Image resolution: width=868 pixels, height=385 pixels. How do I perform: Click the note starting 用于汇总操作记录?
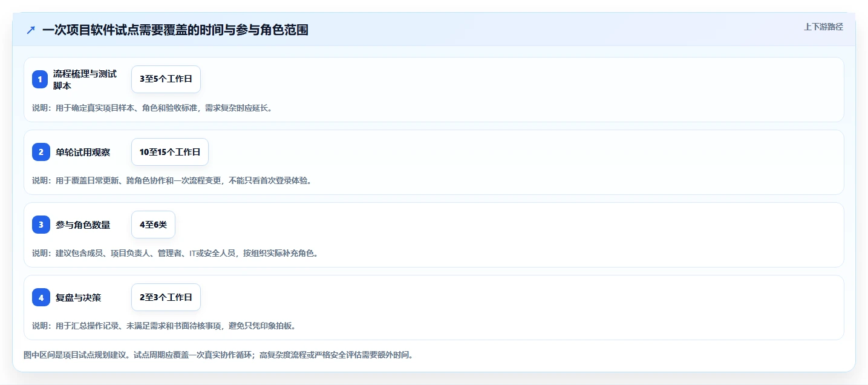coord(164,326)
